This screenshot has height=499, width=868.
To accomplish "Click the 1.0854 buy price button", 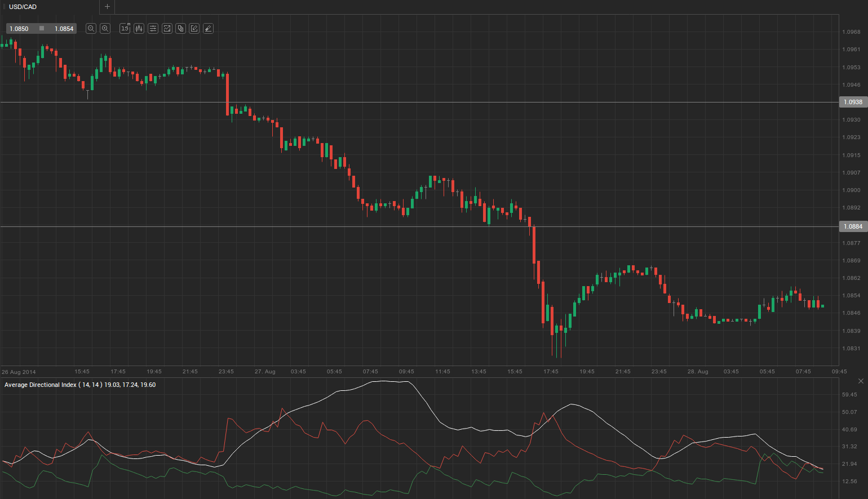I will pos(64,29).
